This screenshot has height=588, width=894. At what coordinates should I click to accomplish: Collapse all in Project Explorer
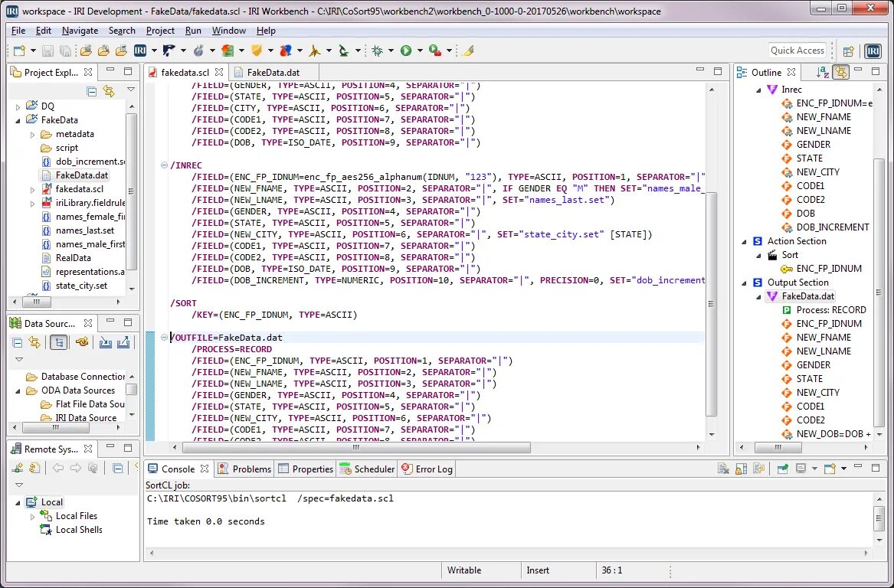91,91
